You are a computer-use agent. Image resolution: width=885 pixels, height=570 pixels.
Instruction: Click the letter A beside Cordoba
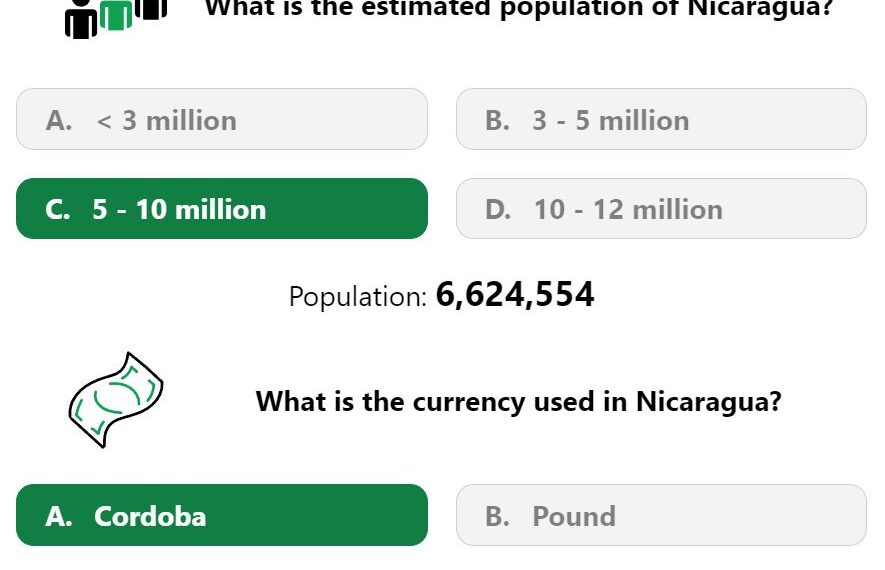[x=59, y=516]
